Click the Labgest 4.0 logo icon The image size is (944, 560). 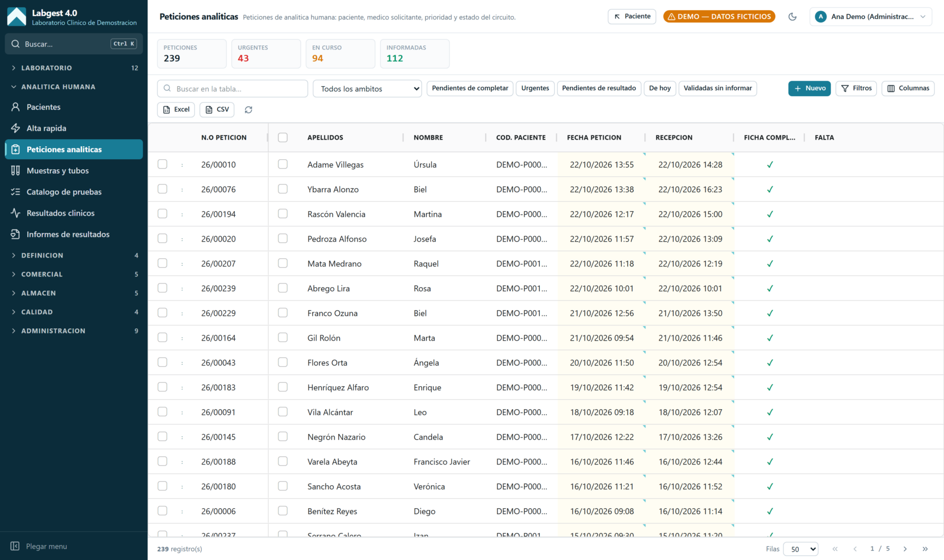(x=17, y=17)
